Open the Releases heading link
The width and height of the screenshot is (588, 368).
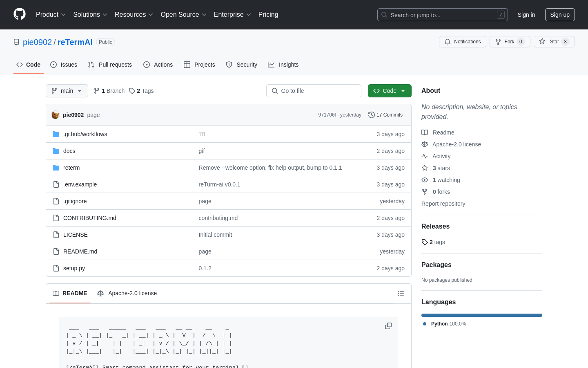click(435, 227)
